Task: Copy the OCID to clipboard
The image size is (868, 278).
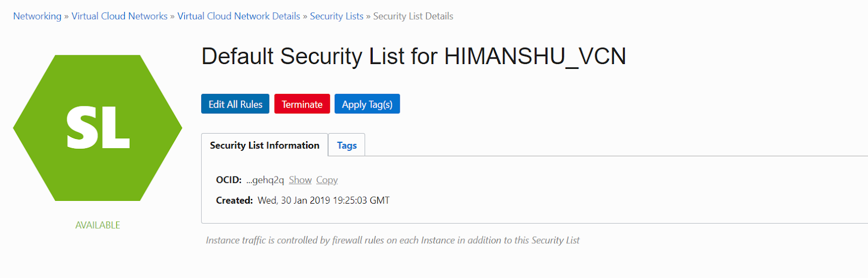Action: coord(327,180)
